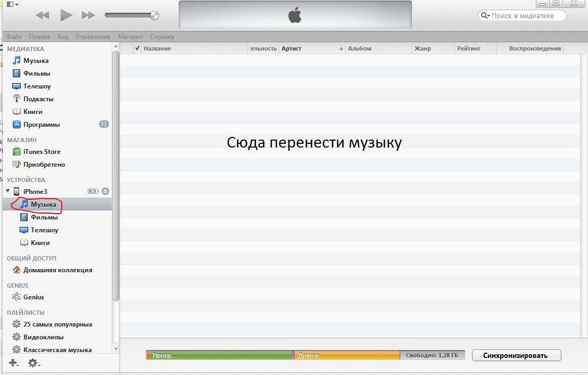Open the Телешоу library in Медиатека
Screen dimensions: 588x375
37,86
